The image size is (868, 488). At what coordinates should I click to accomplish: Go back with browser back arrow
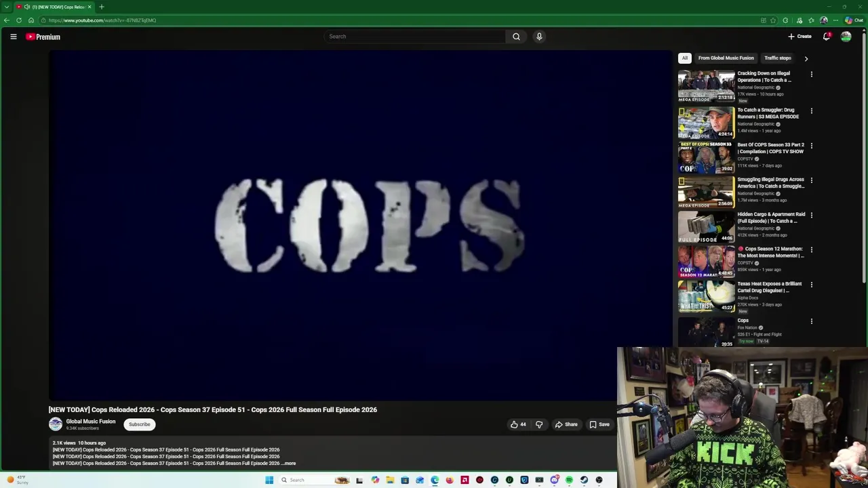[7, 20]
